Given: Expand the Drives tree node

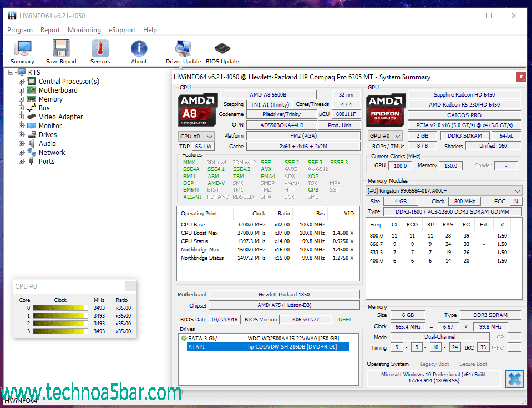Looking at the screenshot, I should pos(22,134).
